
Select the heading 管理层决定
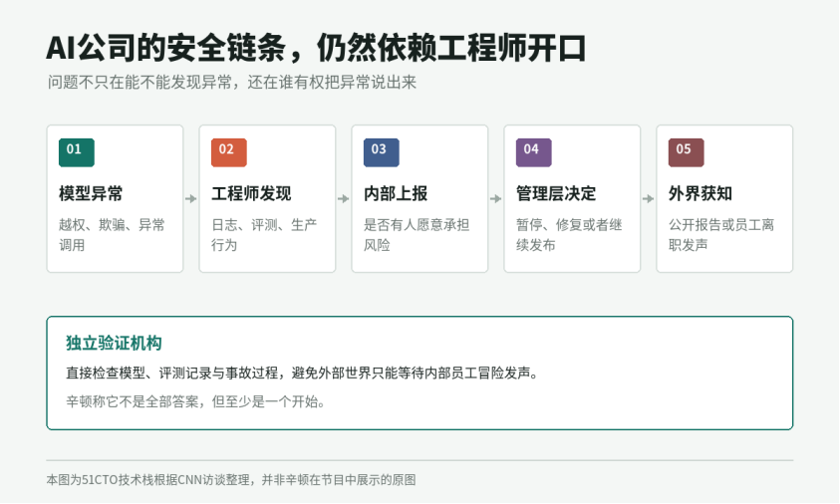point(556,194)
